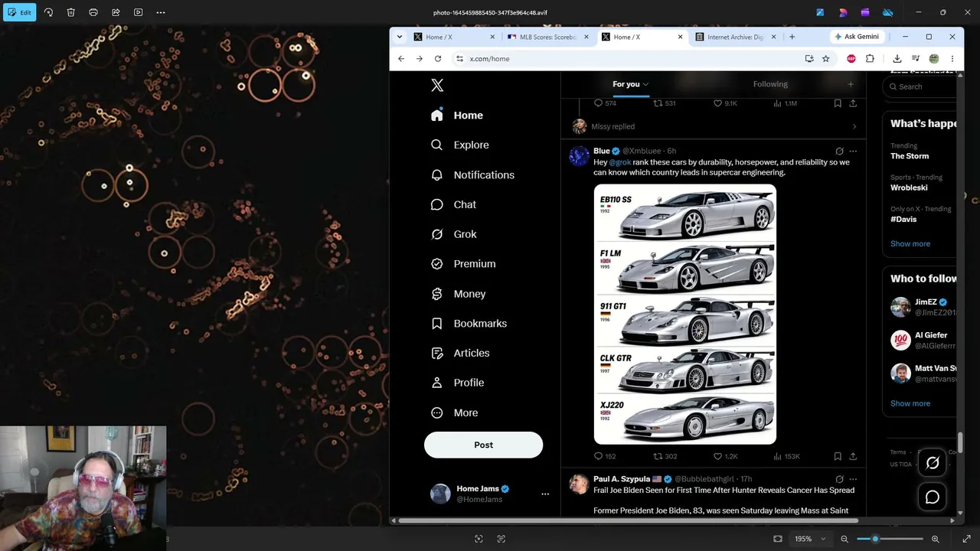
Task: Like Blue's supercar post
Action: 725,457
